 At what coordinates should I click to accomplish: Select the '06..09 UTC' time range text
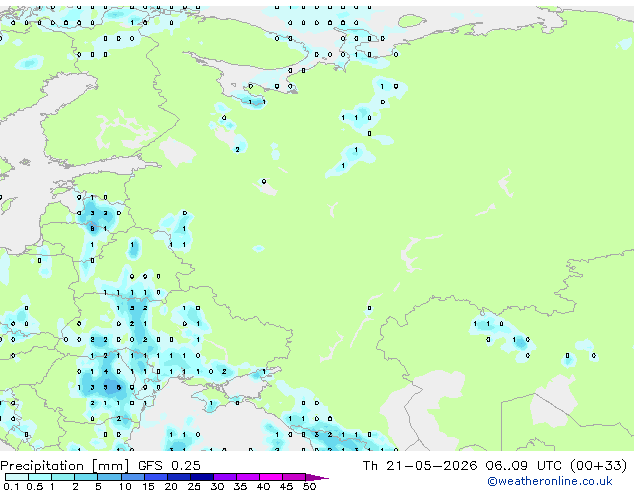point(523,466)
